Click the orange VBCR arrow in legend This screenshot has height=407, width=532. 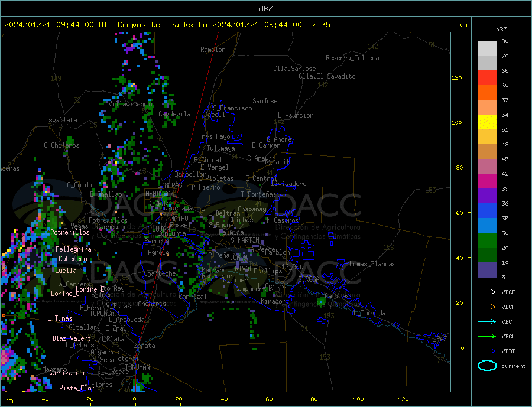coord(487,307)
